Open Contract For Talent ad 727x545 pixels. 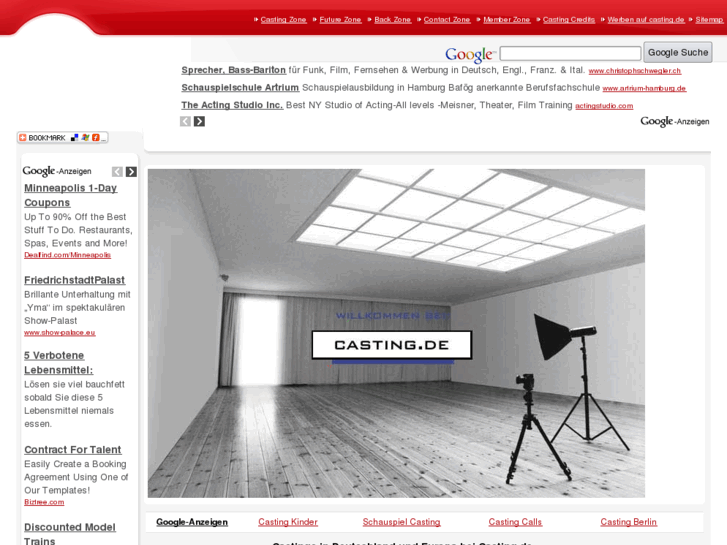(x=73, y=450)
